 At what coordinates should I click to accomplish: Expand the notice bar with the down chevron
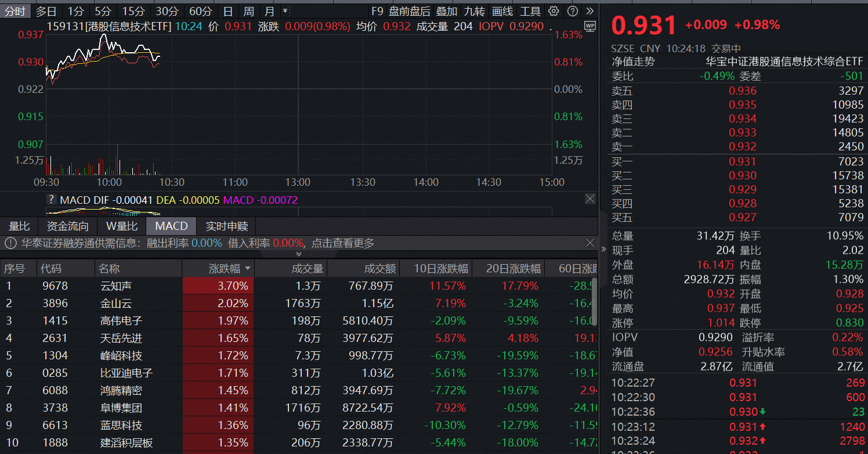point(299,253)
